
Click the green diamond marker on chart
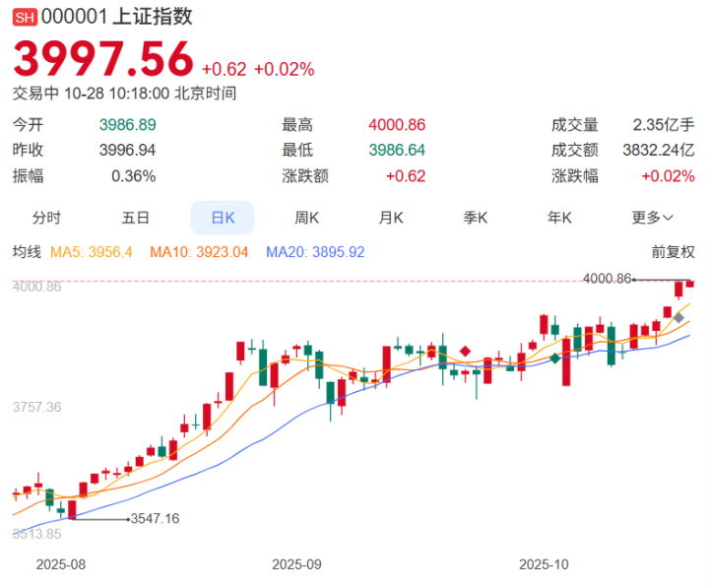click(554, 359)
